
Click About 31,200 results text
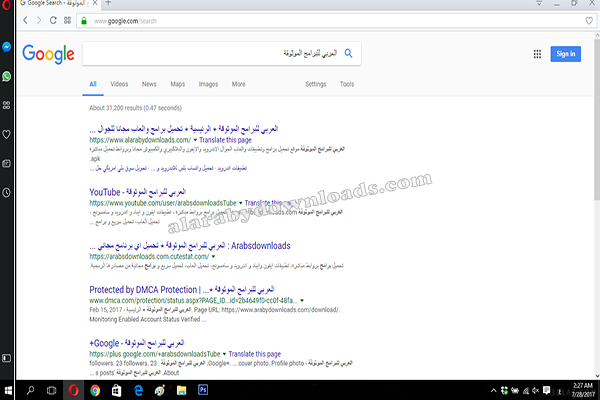point(135,108)
